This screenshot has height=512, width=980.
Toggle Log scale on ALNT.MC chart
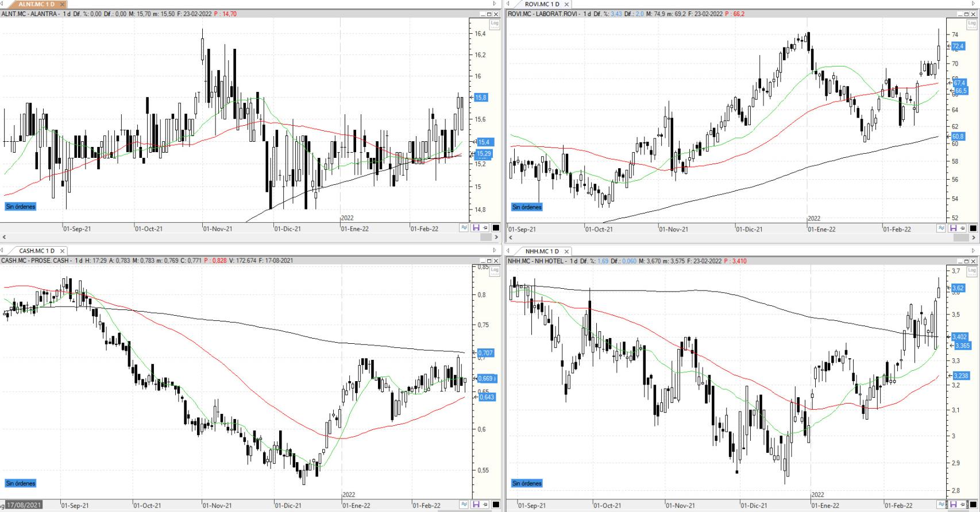click(495, 24)
